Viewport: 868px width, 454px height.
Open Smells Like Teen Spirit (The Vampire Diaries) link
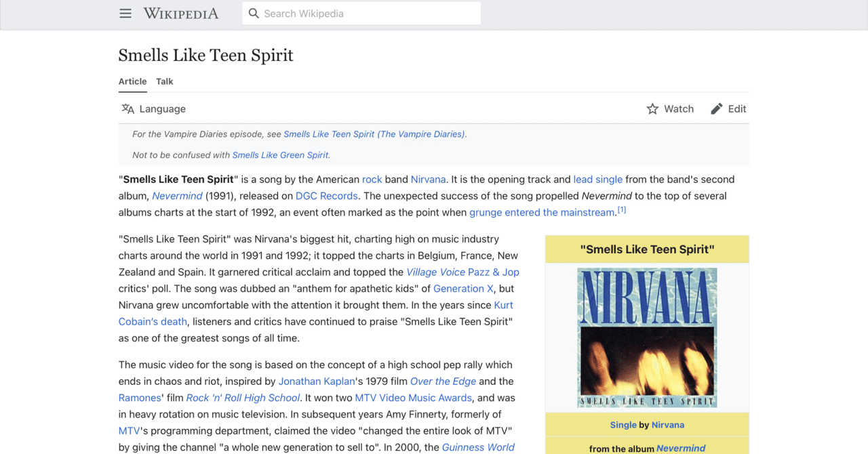coord(374,134)
